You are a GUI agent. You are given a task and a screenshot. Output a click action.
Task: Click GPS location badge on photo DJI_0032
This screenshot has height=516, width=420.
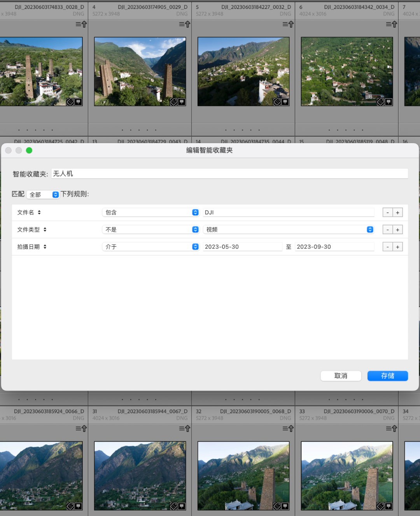coord(285,102)
